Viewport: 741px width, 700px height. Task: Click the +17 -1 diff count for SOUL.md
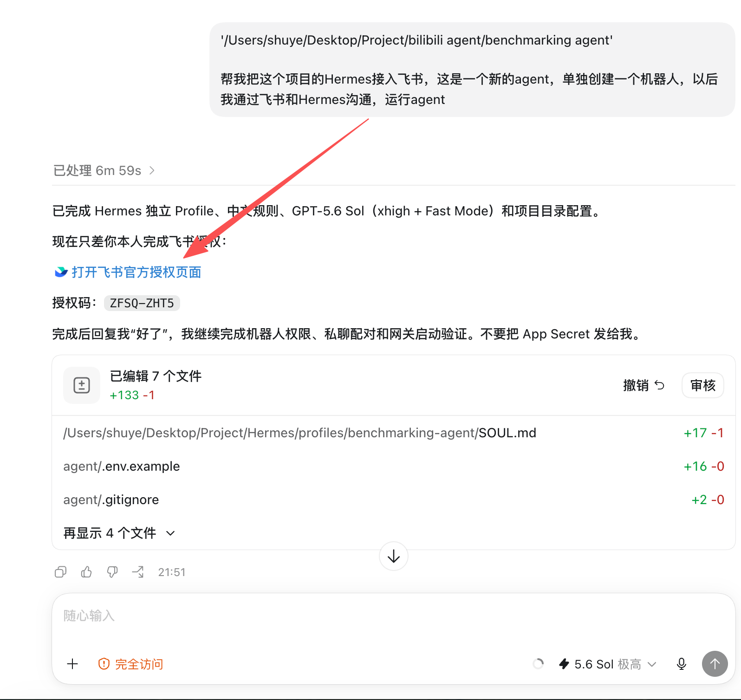703,433
